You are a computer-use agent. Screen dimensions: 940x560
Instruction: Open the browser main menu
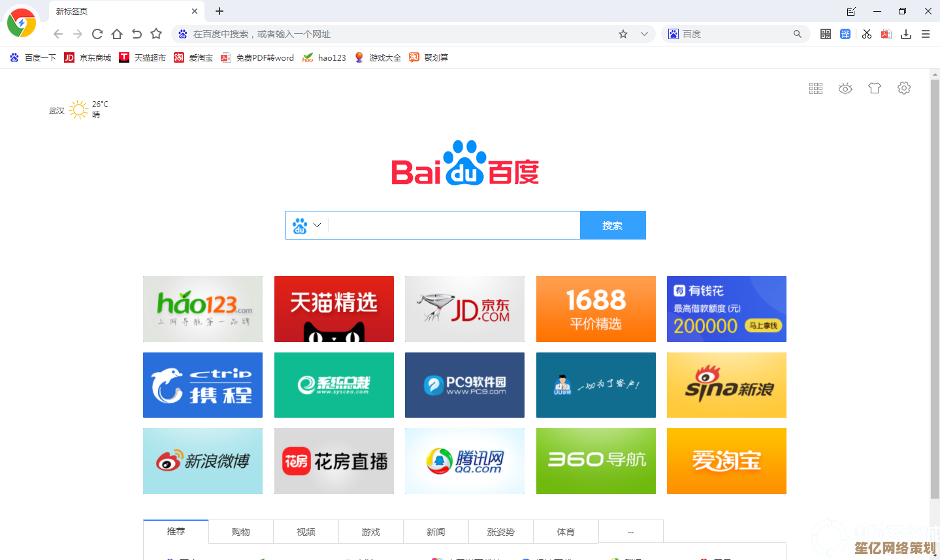(x=926, y=34)
